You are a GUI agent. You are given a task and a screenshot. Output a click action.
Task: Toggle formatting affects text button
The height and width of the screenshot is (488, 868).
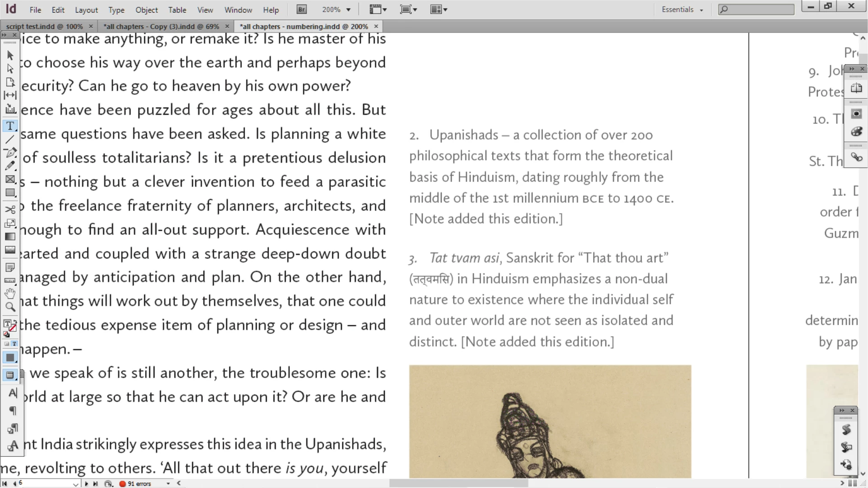(x=14, y=344)
